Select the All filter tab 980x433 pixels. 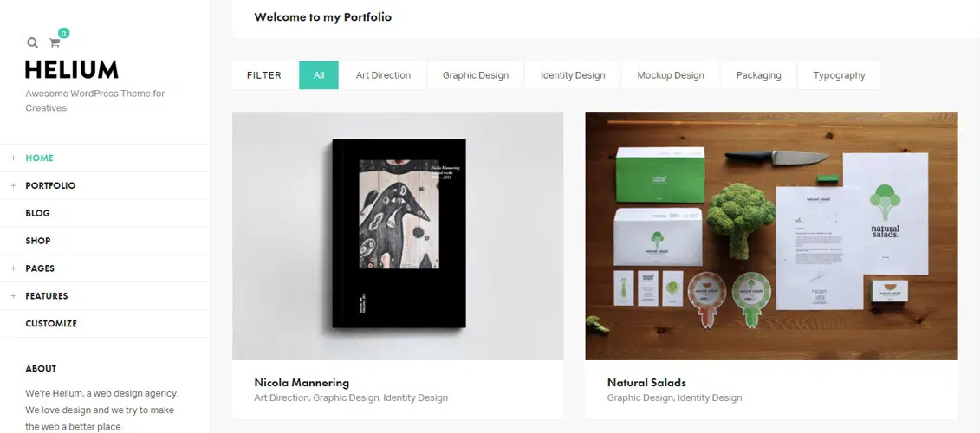[x=319, y=75]
